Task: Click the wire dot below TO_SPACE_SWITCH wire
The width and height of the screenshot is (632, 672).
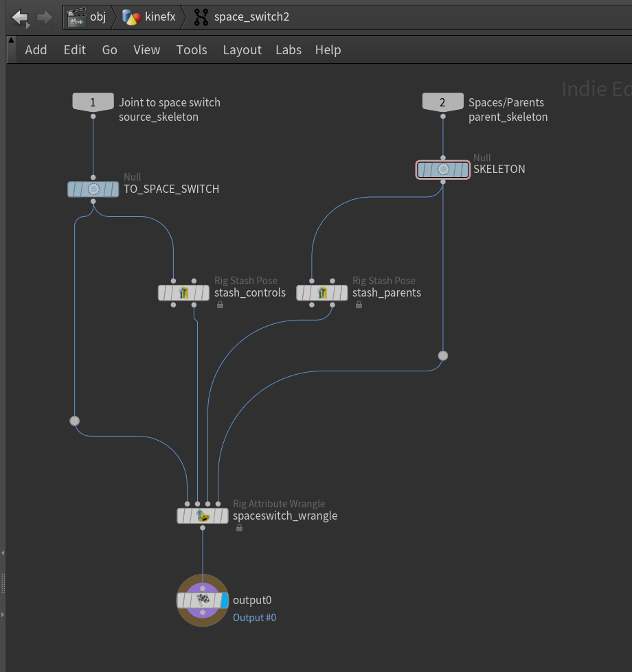Action: tap(75, 421)
